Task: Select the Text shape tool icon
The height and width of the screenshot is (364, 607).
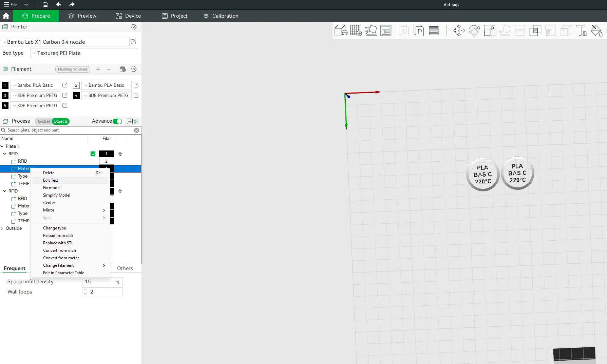Action: point(581,31)
